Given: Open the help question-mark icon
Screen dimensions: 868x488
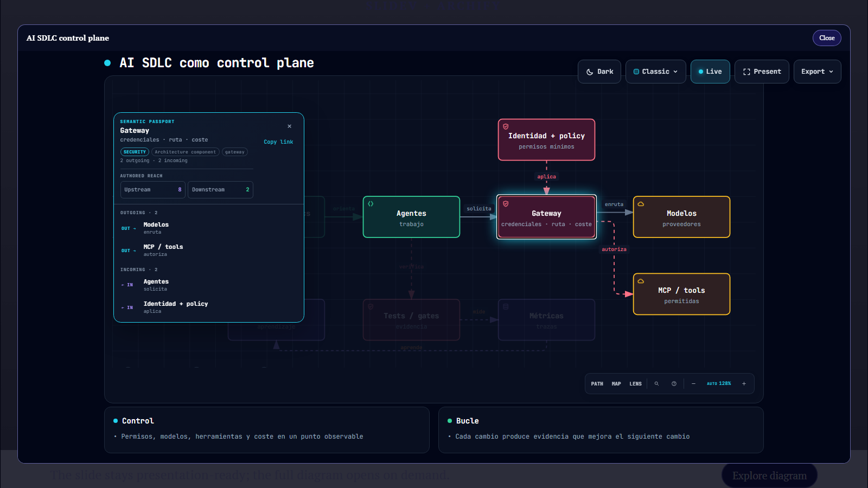Looking at the screenshot, I should tap(674, 384).
